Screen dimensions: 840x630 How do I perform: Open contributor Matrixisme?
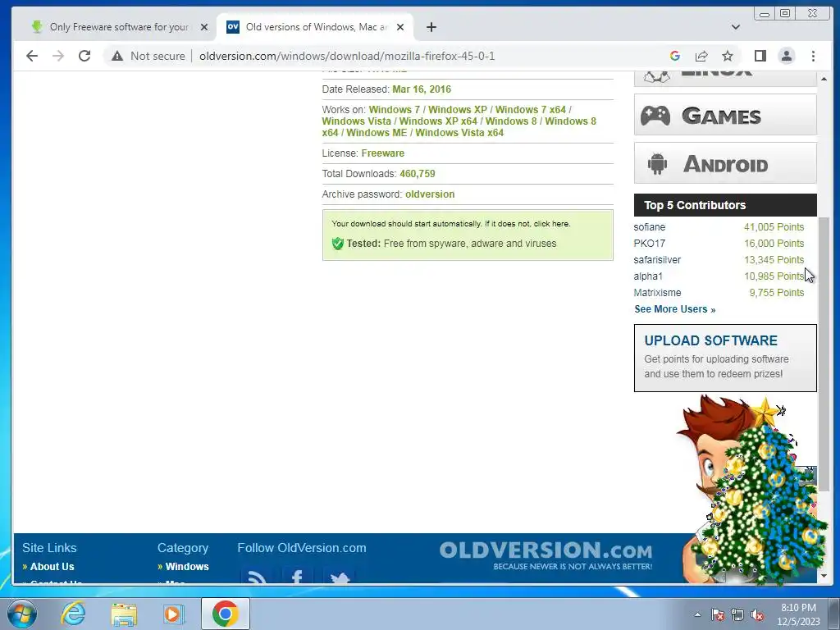click(x=657, y=293)
